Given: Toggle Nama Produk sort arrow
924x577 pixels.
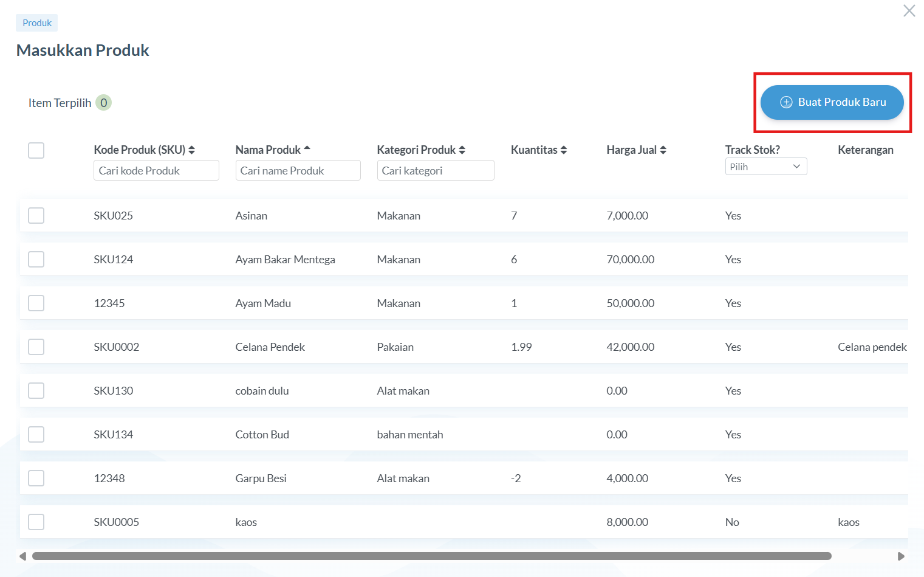Looking at the screenshot, I should click(x=307, y=148).
